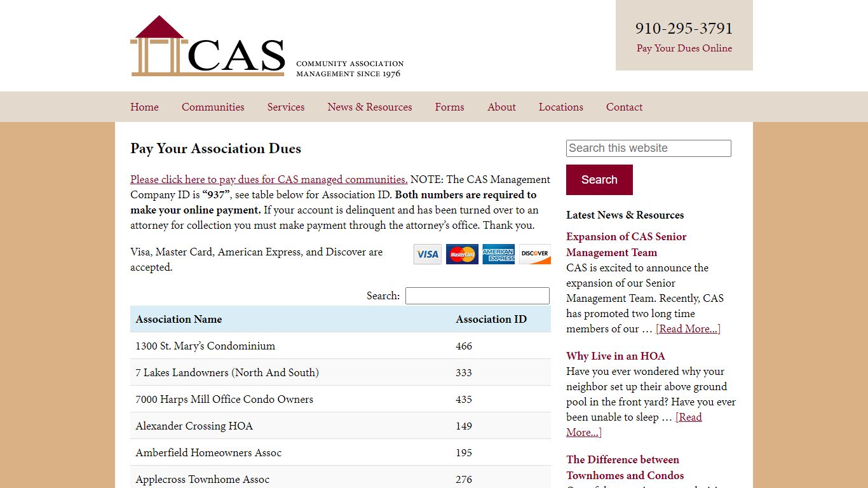
Task: Click Association ID value 333
Action: (x=464, y=373)
